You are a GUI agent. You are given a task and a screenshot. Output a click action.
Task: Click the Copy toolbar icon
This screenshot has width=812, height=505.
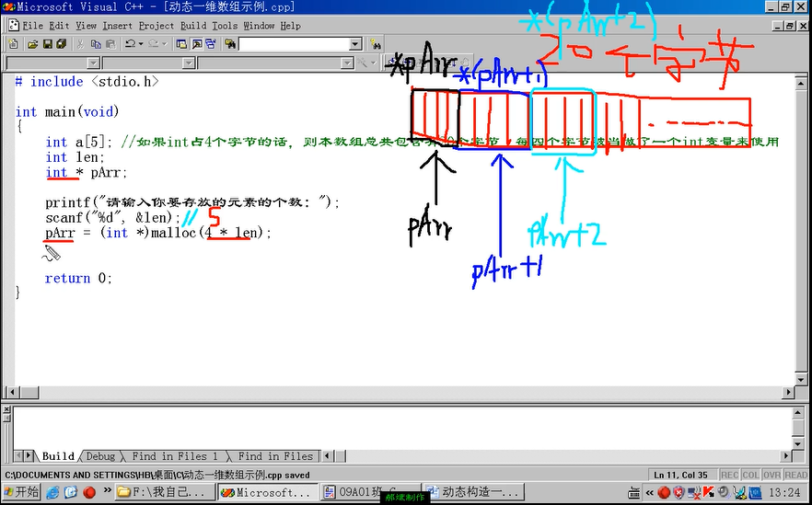pos(96,44)
